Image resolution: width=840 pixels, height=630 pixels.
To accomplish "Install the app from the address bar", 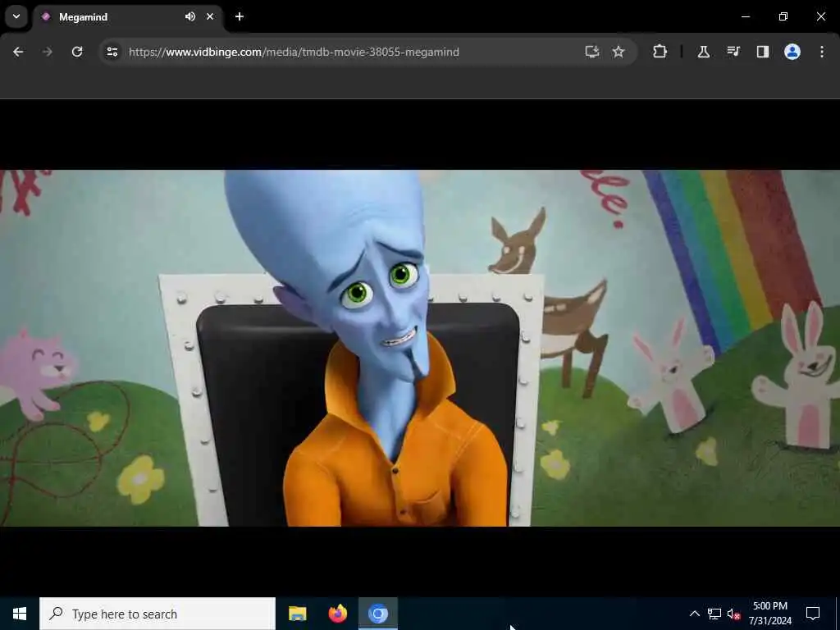I will point(592,52).
